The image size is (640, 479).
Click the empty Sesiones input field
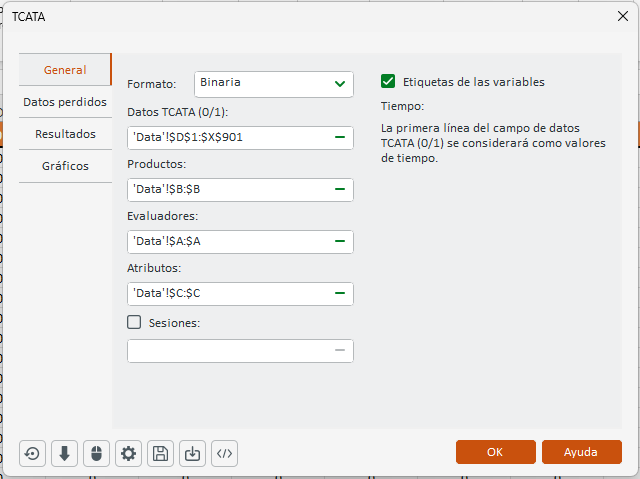[240, 351]
